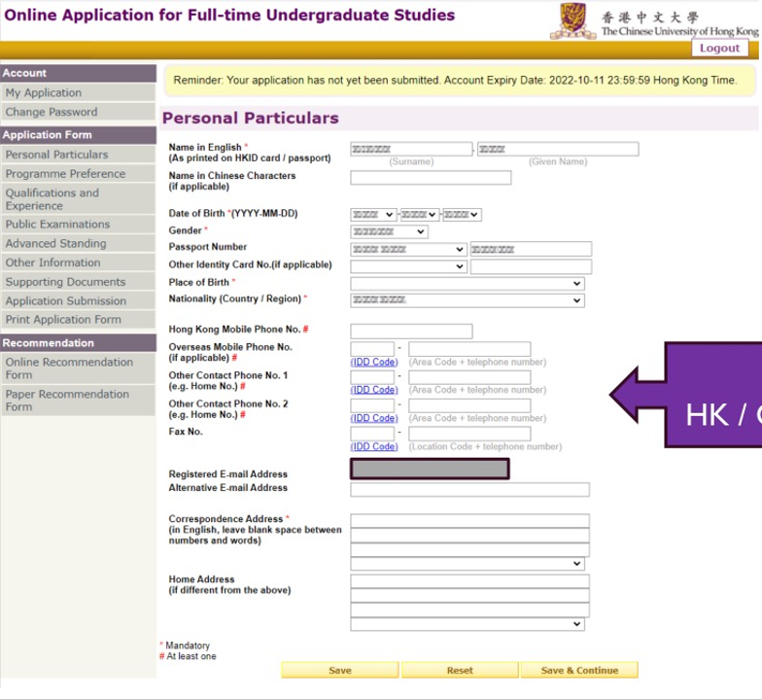762x700 pixels.
Task: Click the Given Name input field
Action: coord(558,149)
